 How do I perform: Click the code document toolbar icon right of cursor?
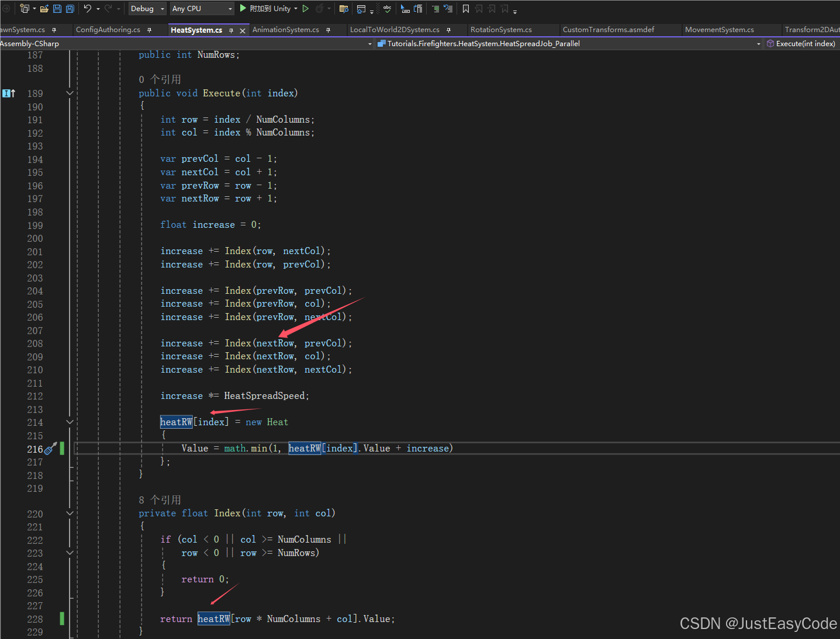pyautogui.click(x=418, y=8)
